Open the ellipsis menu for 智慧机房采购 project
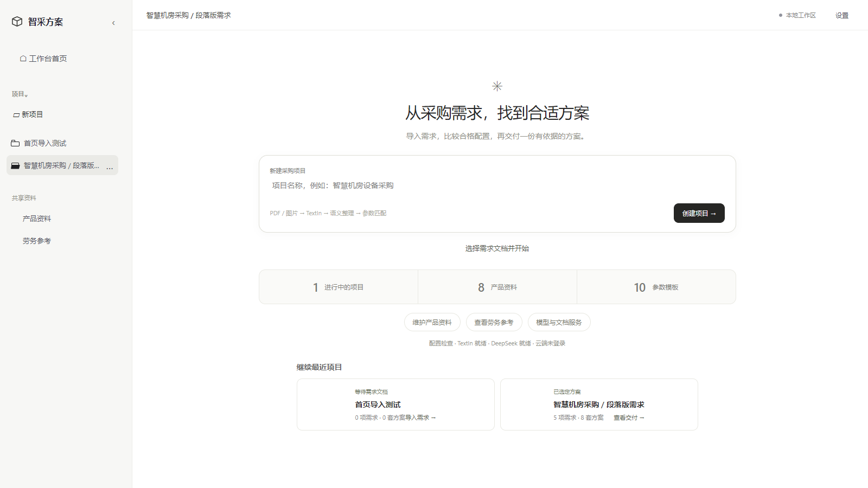Viewport: 868px width, 488px height. 110,166
